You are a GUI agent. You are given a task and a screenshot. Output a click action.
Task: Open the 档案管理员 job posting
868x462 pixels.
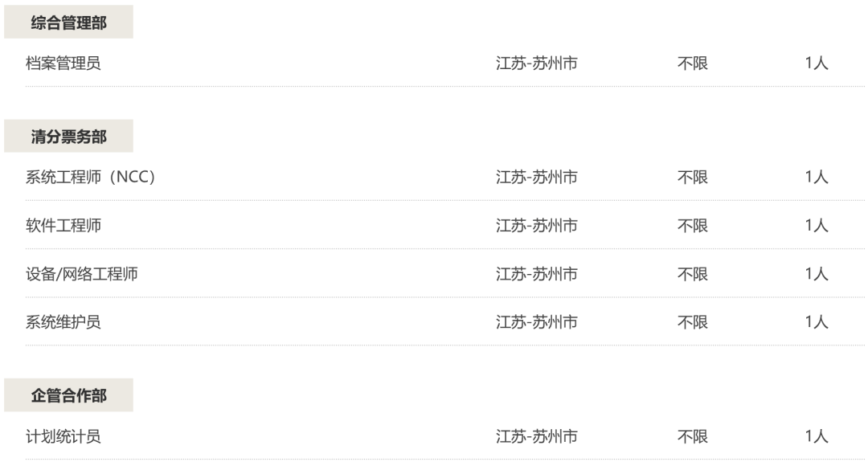pyautogui.click(x=63, y=64)
